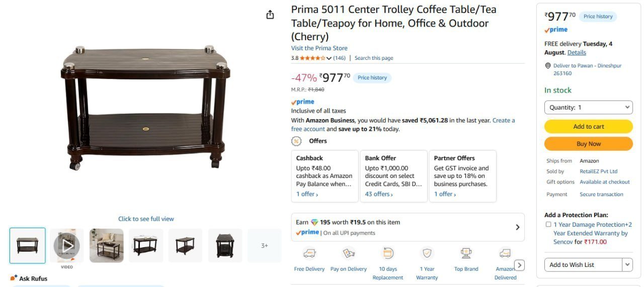Click the Pay on Delivery icon
644x287 pixels.
(x=349, y=253)
